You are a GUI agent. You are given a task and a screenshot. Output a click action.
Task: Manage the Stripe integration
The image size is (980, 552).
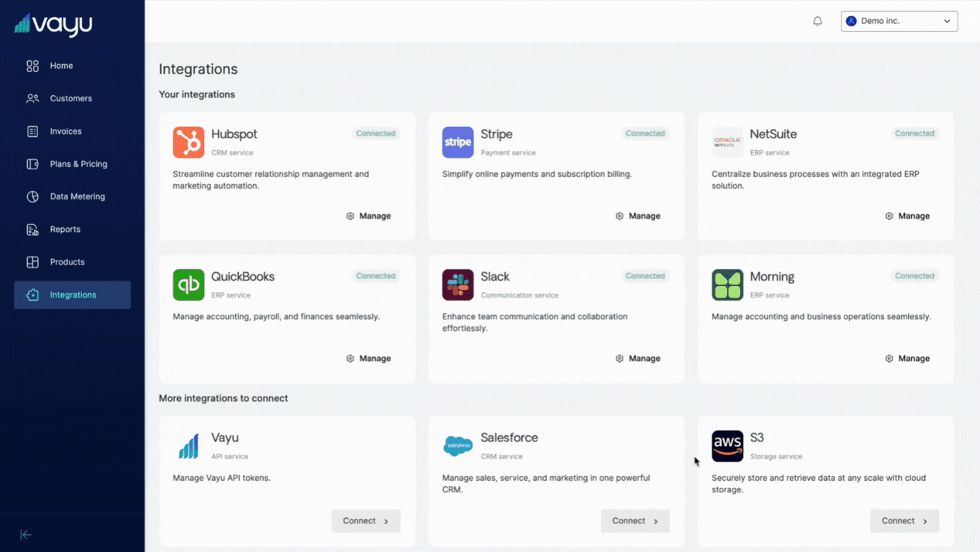638,216
